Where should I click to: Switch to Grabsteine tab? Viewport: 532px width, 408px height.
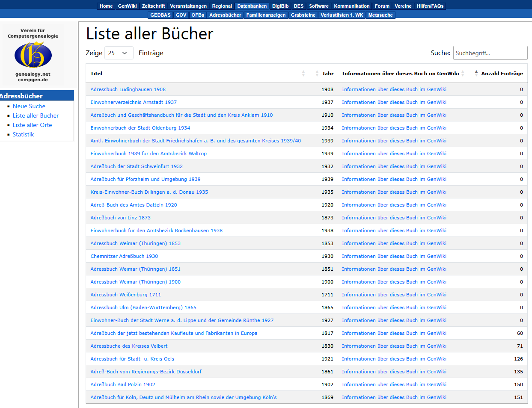click(303, 15)
